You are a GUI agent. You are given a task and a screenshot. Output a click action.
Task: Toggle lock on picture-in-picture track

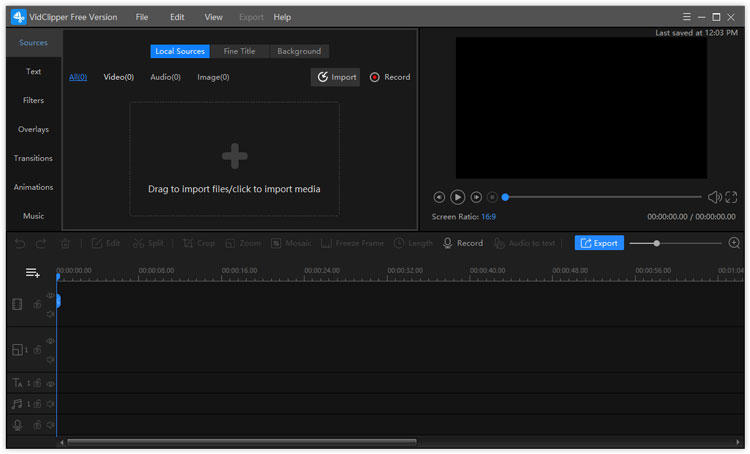pyautogui.click(x=37, y=350)
